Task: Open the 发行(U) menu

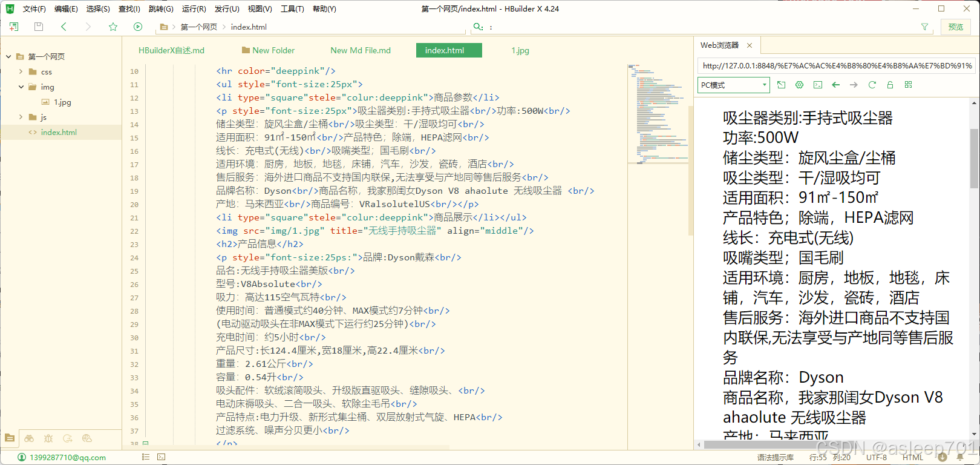Action: [227, 8]
